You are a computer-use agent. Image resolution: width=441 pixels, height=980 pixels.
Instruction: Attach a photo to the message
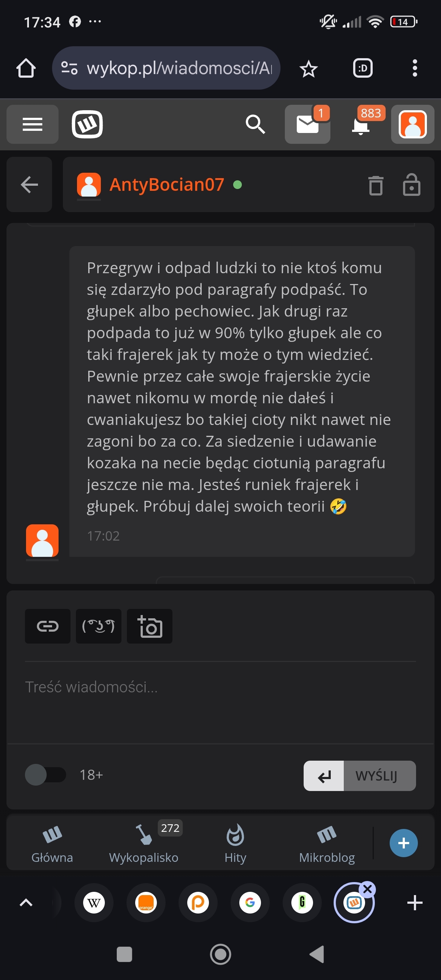pyautogui.click(x=150, y=626)
